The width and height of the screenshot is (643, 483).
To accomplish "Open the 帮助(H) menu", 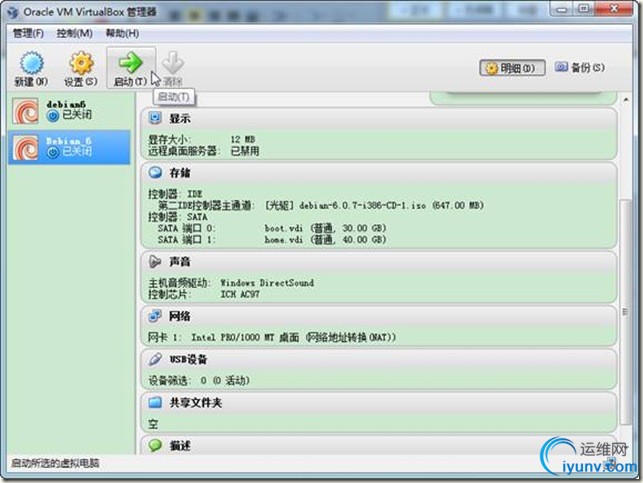I will point(122,33).
